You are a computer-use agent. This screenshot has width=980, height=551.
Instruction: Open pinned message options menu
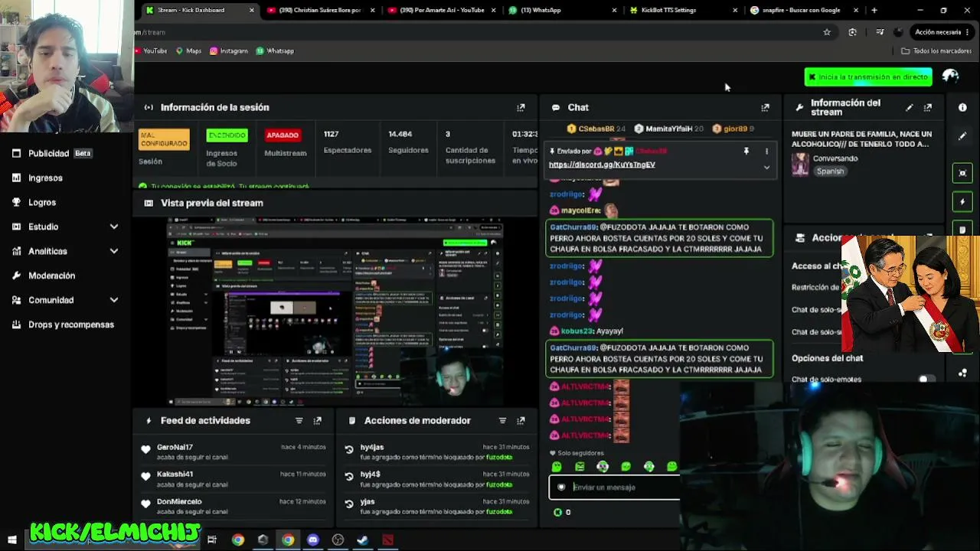pos(766,152)
